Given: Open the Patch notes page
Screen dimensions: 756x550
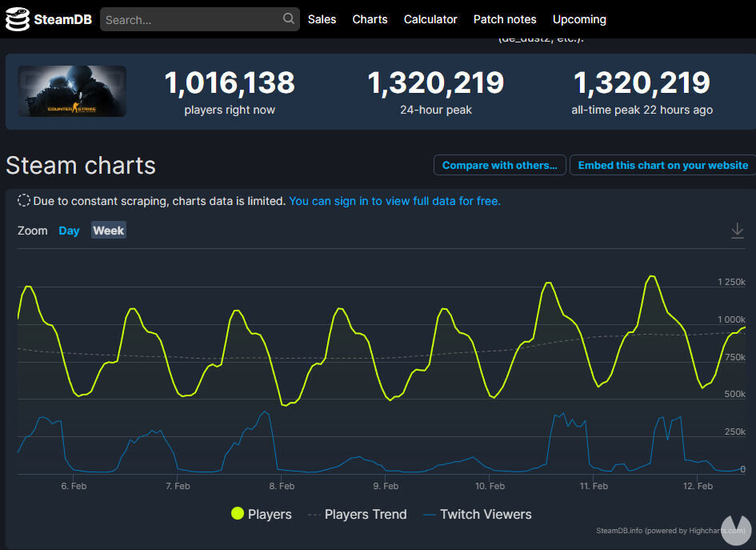Looking at the screenshot, I should coord(505,19).
